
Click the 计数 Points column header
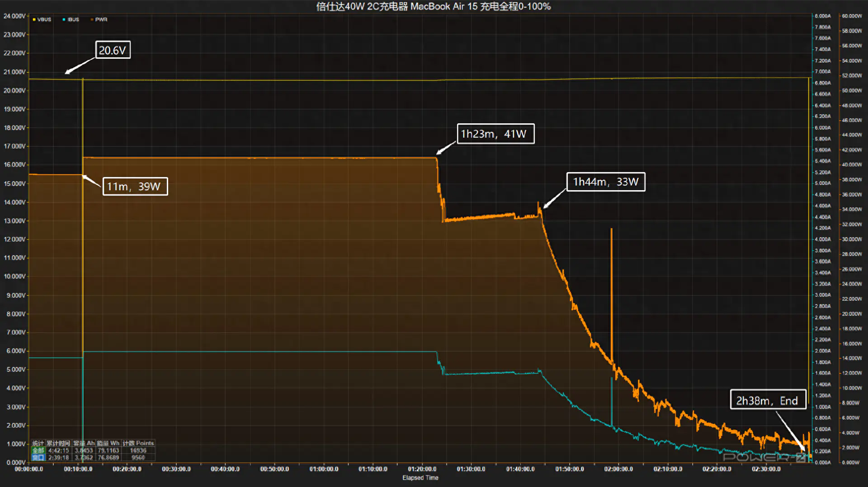pyautogui.click(x=138, y=443)
